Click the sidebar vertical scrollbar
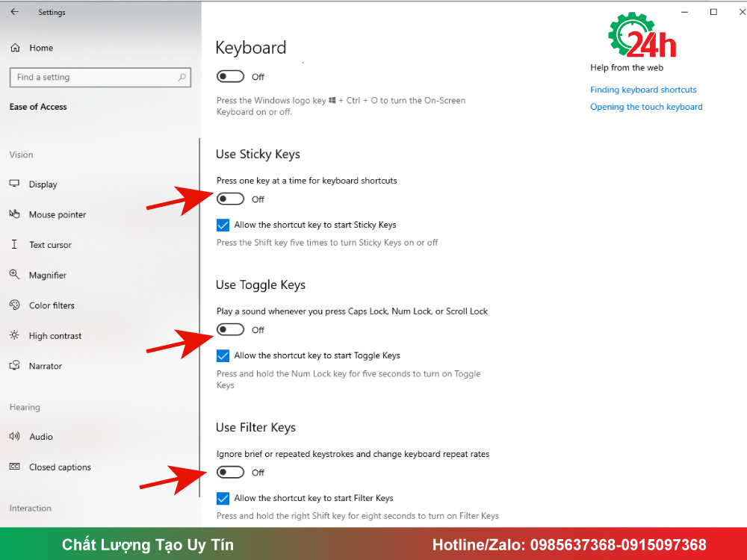The width and height of the screenshot is (747, 560). click(199, 317)
